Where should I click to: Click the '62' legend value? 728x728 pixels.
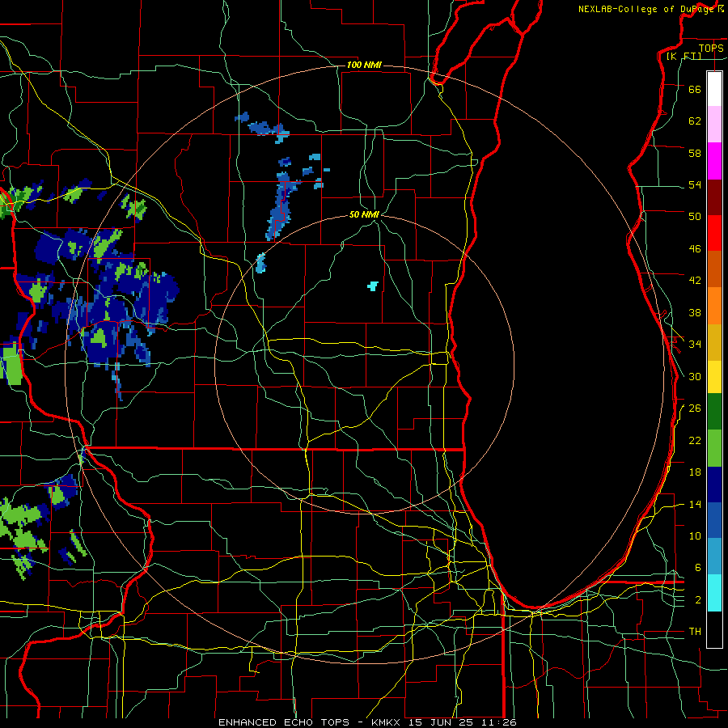695,121
